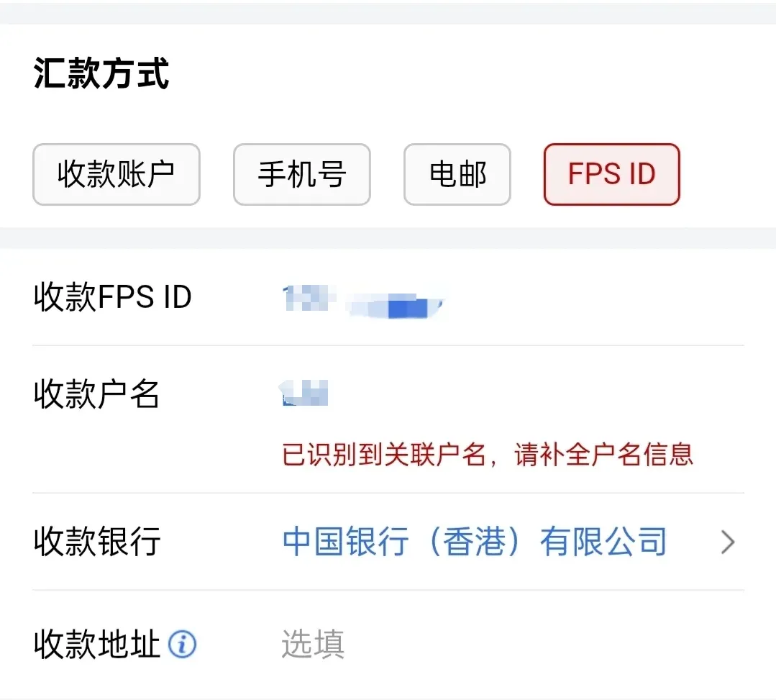Click the 收款银行 row label
This screenshot has width=776, height=700.
pos(96,542)
